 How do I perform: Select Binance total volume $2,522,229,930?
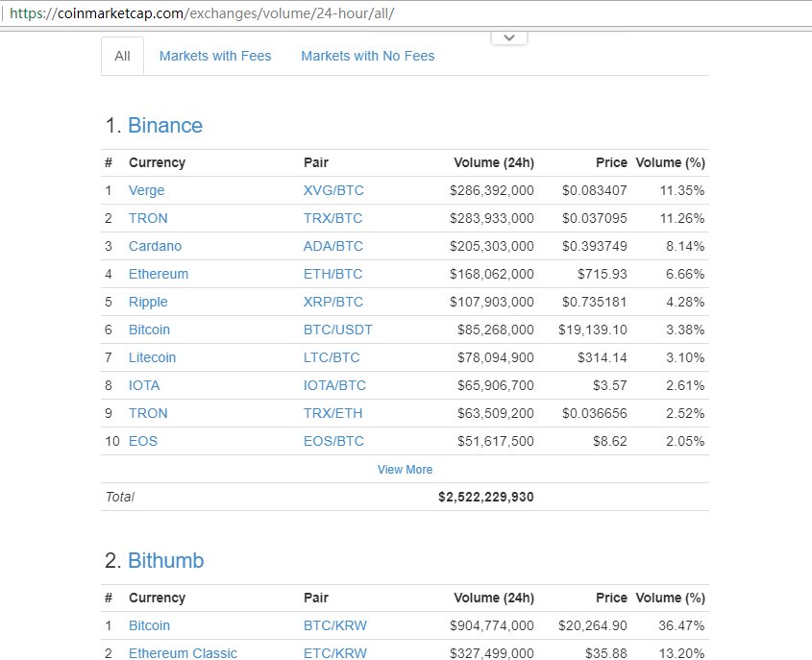tap(485, 498)
